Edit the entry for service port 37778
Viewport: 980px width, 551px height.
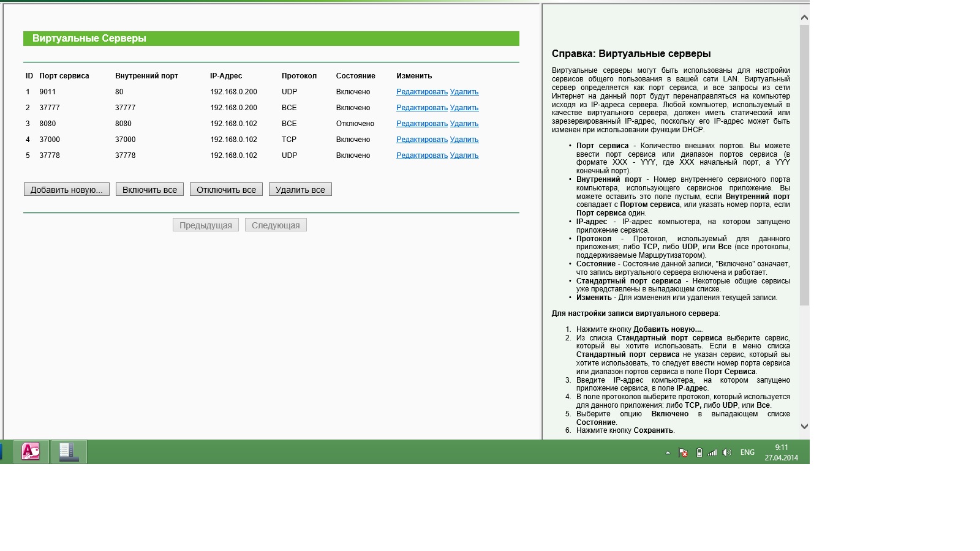point(421,156)
